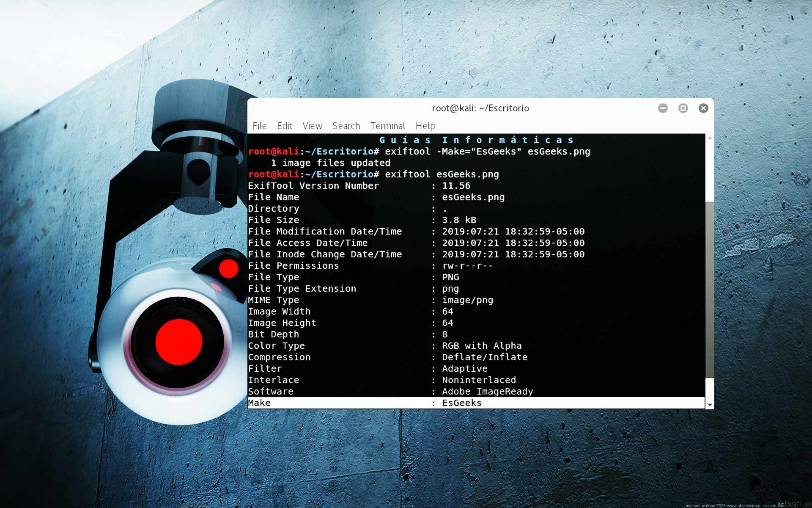This screenshot has height=508, width=812.
Task: Close the root@kali terminal window
Action: 703,108
